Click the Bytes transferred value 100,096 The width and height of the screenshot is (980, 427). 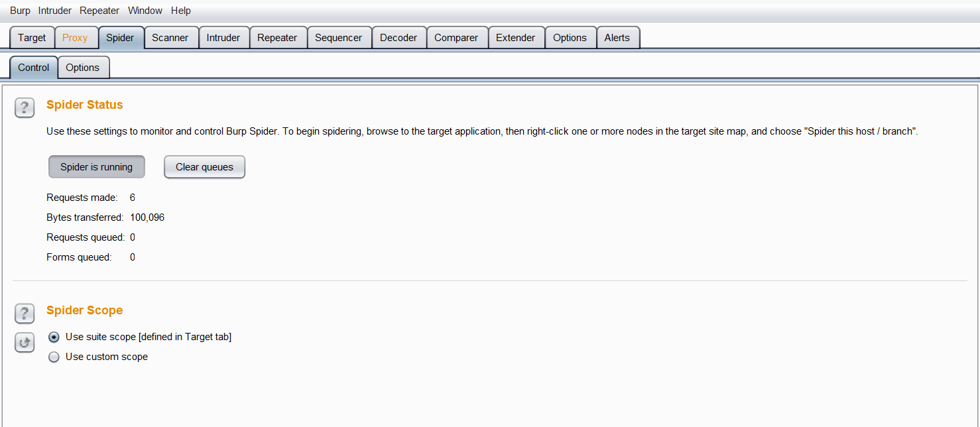click(147, 217)
